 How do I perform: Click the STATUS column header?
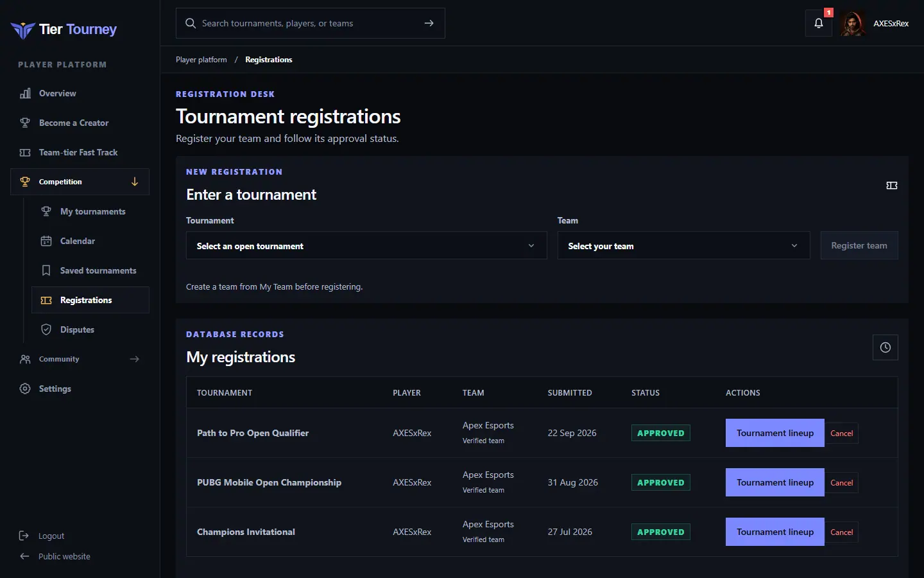[646, 393]
